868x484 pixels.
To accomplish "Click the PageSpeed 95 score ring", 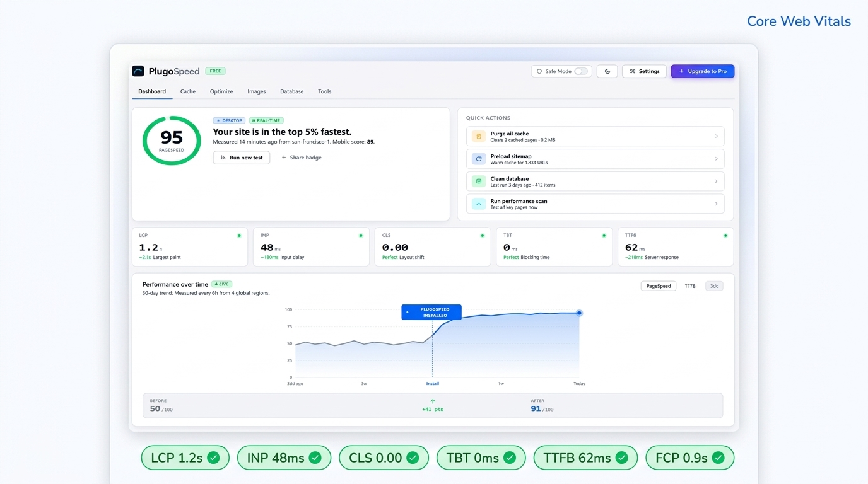I will [172, 141].
